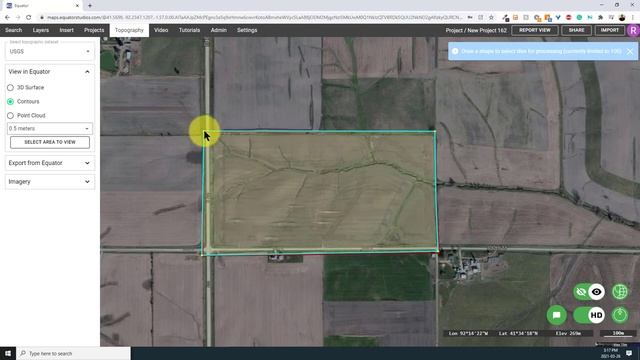Switch to the Topography tab
Screen dimensions: 640x360
point(129,30)
